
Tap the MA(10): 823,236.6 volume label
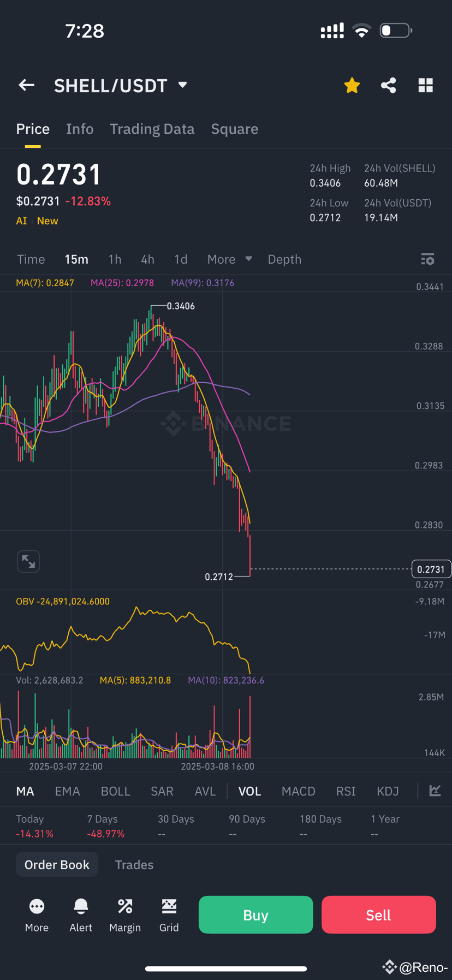pos(226,680)
